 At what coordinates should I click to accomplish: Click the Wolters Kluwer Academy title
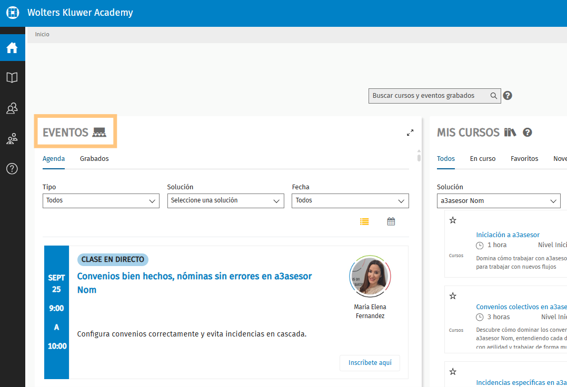pos(80,13)
